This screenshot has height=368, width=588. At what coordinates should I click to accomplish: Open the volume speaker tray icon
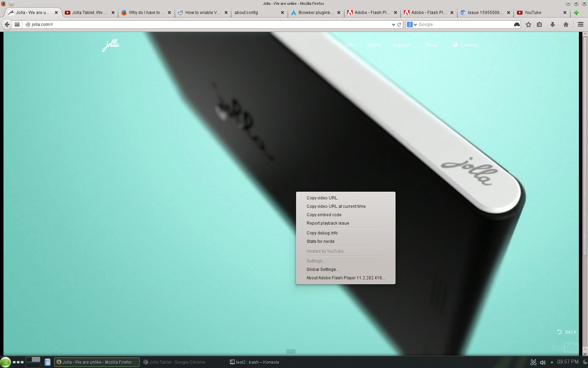coord(543,362)
